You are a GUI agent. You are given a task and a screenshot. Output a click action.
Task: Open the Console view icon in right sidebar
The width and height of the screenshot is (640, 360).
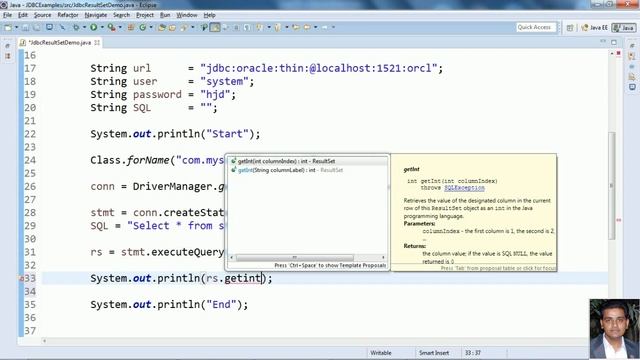[x=632, y=87]
